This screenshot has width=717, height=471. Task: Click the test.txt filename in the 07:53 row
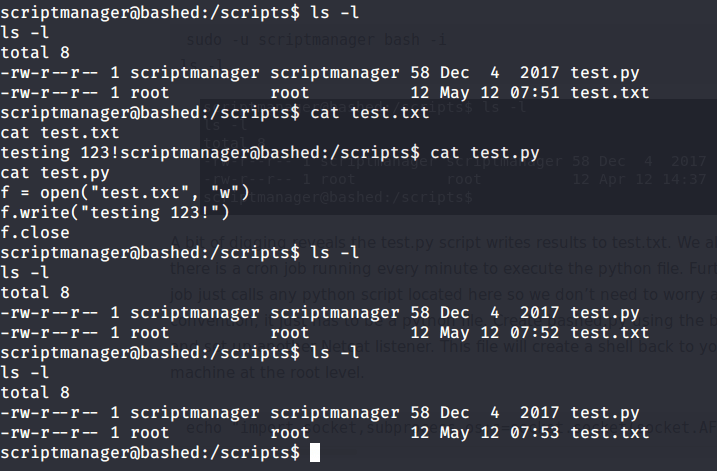(615, 432)
